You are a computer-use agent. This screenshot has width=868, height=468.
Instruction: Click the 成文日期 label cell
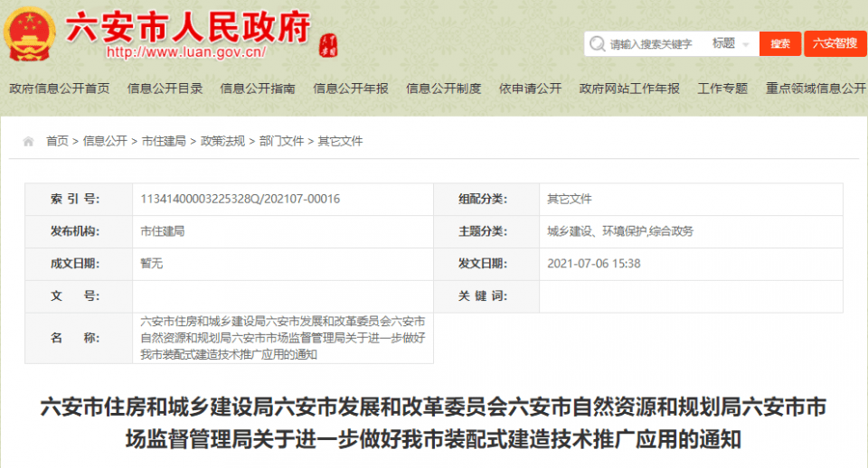79,264
